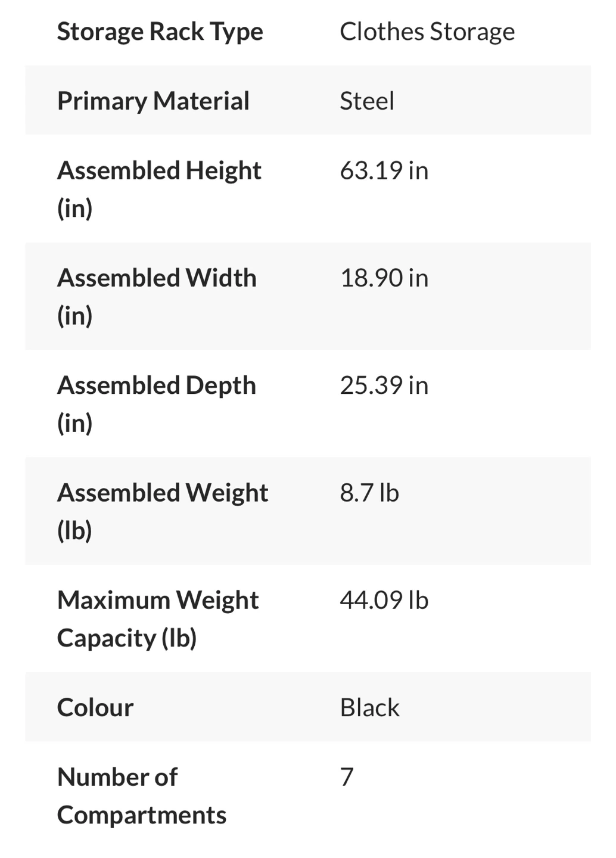Click the 44.09 lb capacity value
This screenshot has height=858, width=616.
pos(384,600)
